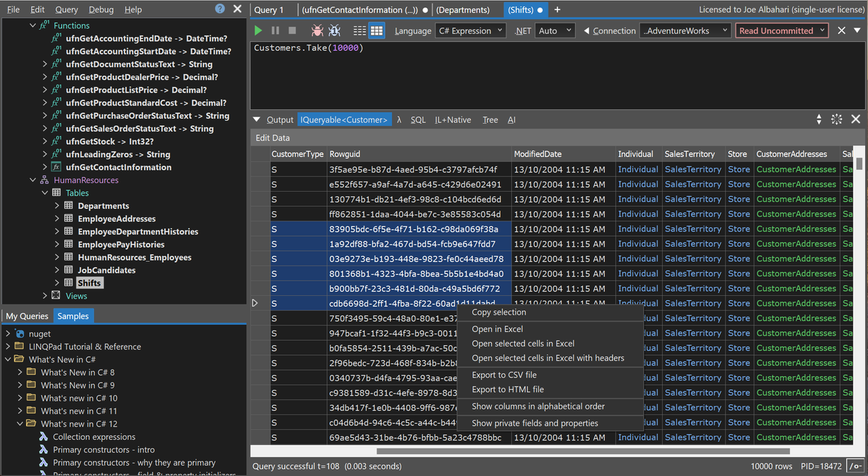
Task: Add a new query tab with plus icon
Action: click(557, 10)
